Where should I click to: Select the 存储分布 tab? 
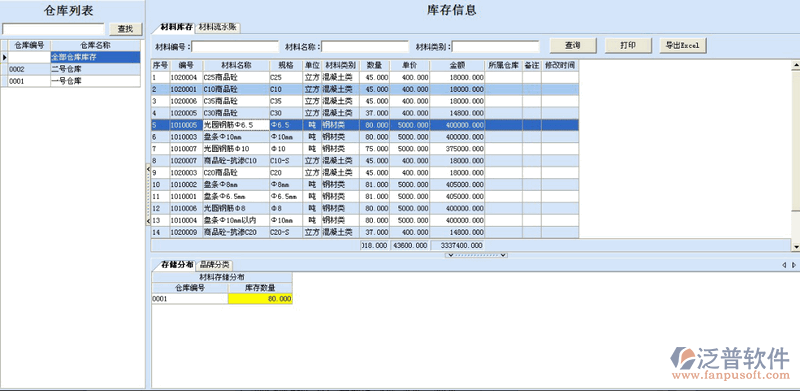177,264
